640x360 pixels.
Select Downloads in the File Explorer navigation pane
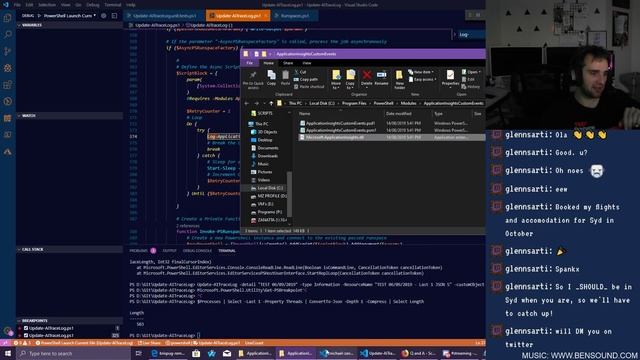[x=268, y=156]
